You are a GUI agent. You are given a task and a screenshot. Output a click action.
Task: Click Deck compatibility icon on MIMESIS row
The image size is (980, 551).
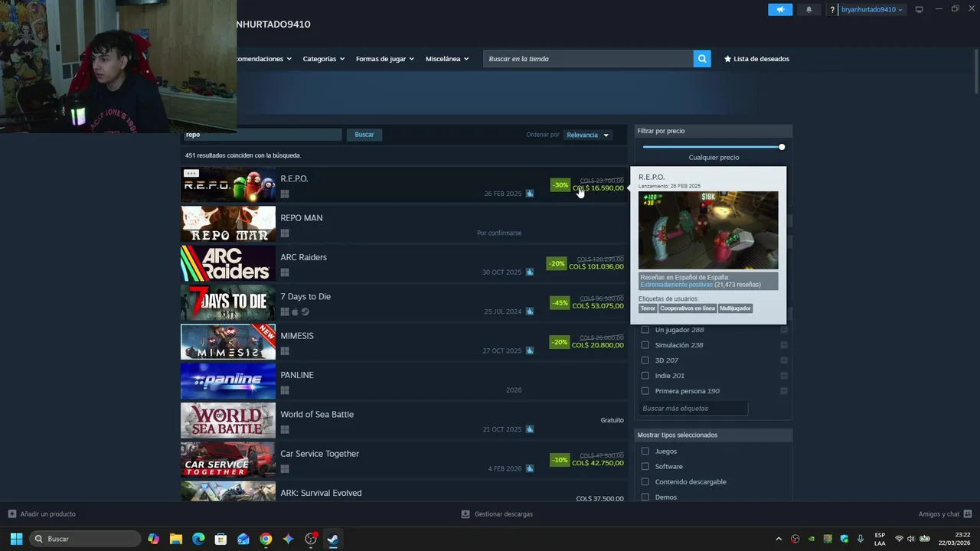(x=530, y=351)
